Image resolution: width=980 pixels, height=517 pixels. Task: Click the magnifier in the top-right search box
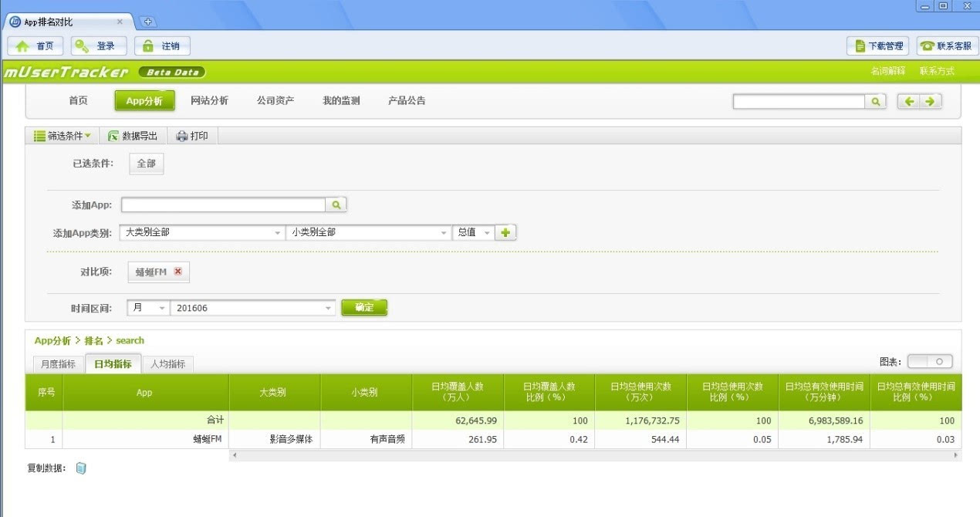tap(874, 101)
